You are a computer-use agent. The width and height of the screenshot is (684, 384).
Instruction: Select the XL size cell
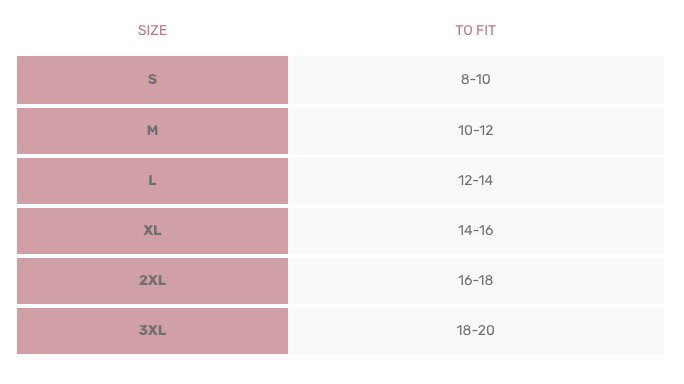click(x=152, y=230)
